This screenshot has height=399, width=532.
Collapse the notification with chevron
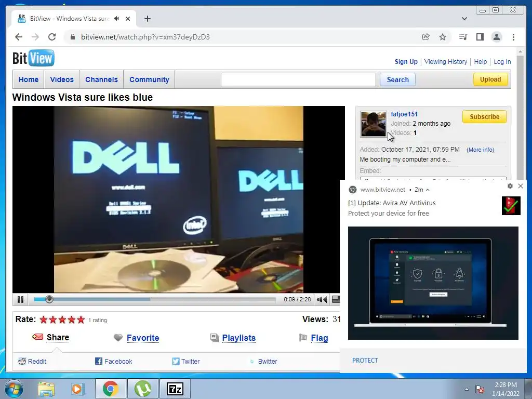428,190
